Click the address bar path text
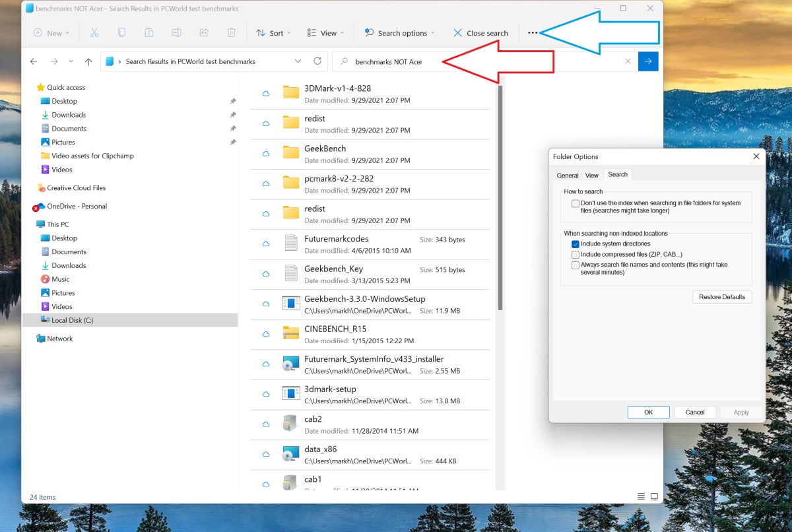The height and width of the screenshot is (532, 792). (x=190, y=61)
